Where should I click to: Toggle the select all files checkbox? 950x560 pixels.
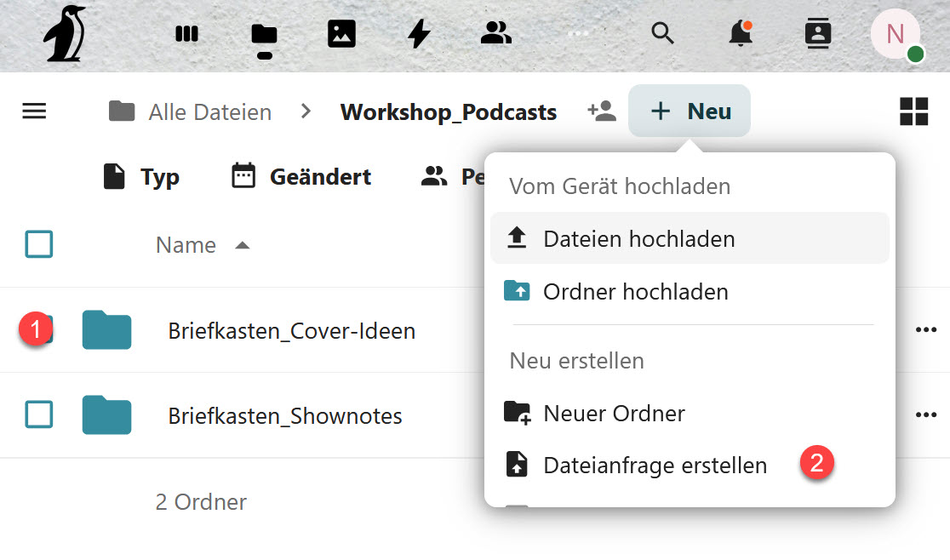tap(39, 245)
